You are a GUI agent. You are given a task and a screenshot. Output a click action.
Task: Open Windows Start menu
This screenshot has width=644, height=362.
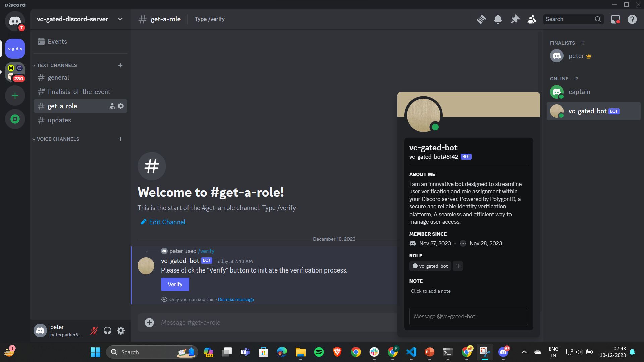[x=95, y=352]
